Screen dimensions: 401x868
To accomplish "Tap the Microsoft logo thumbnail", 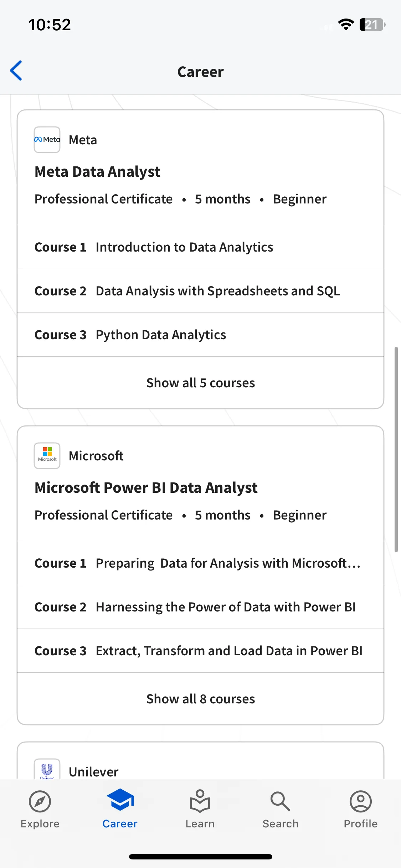I will coord(47,456).
